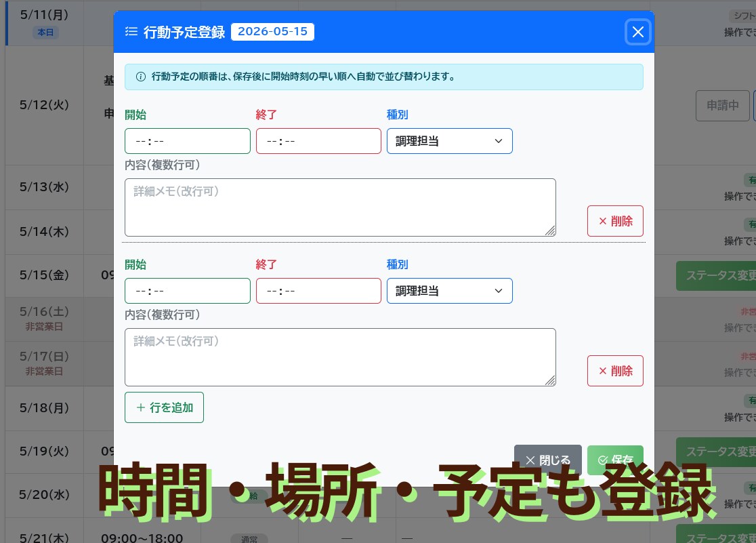Click the 5/16(土) 非営業日 date cell
The image size is (756, 543).
(44, 319)
